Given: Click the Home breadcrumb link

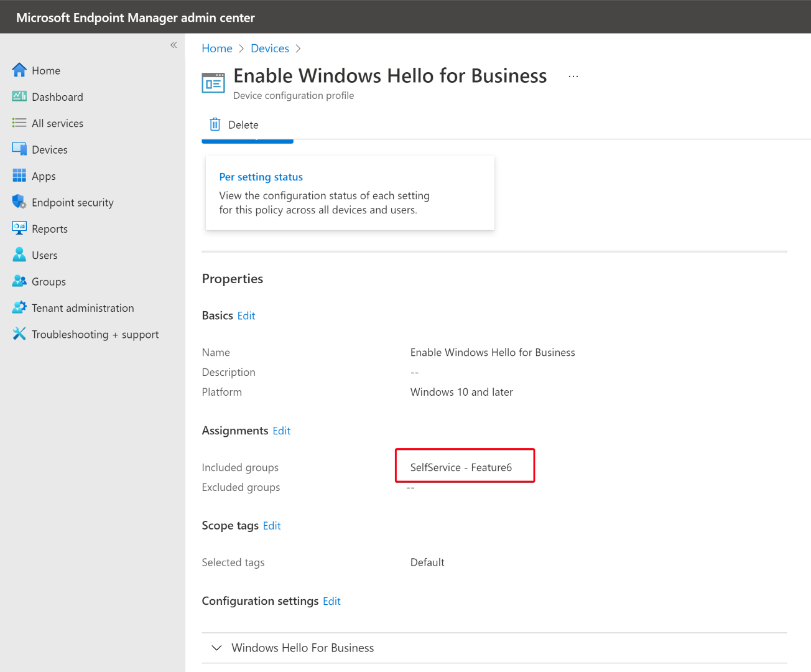Looking at the screenshot, I should (217, 49).
